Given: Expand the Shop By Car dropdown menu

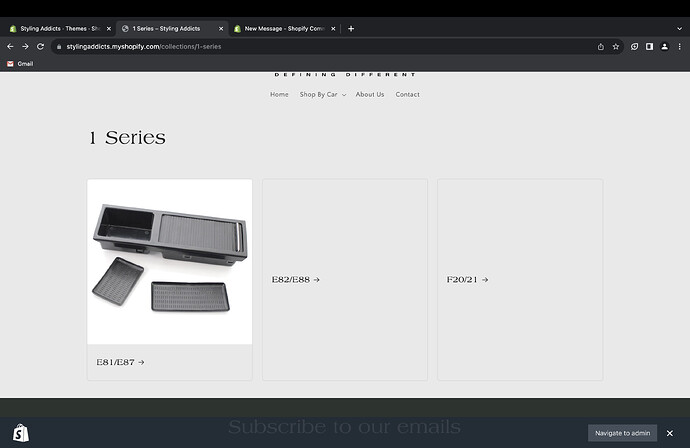Looking at the screenshot, I should (x=323, y=94).
